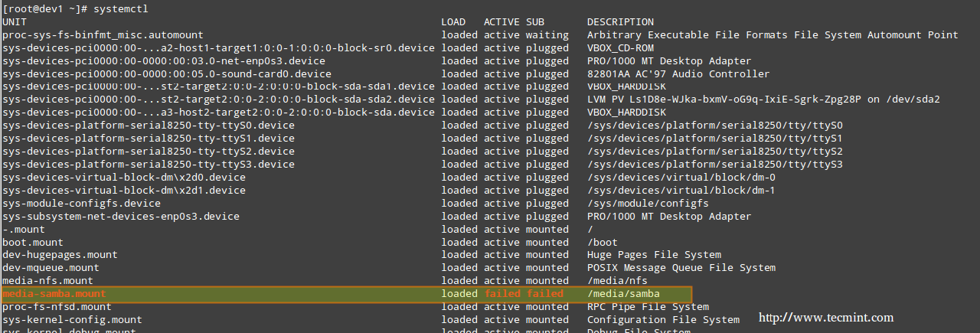Click the LVM PV description on /dev/sda2
The image size is (980, 333).
[763, 100]
